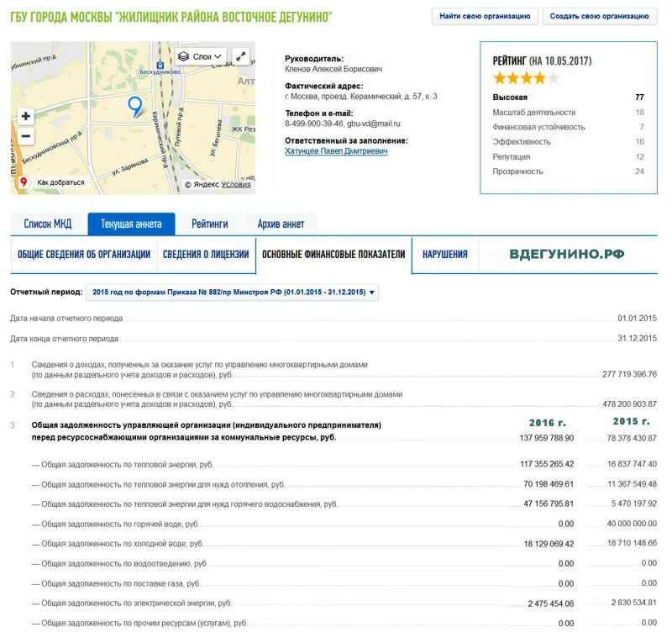Click the dropdown arrow of reporting period
Viewport: 672px width, 638px height.
tap(371, 293)
